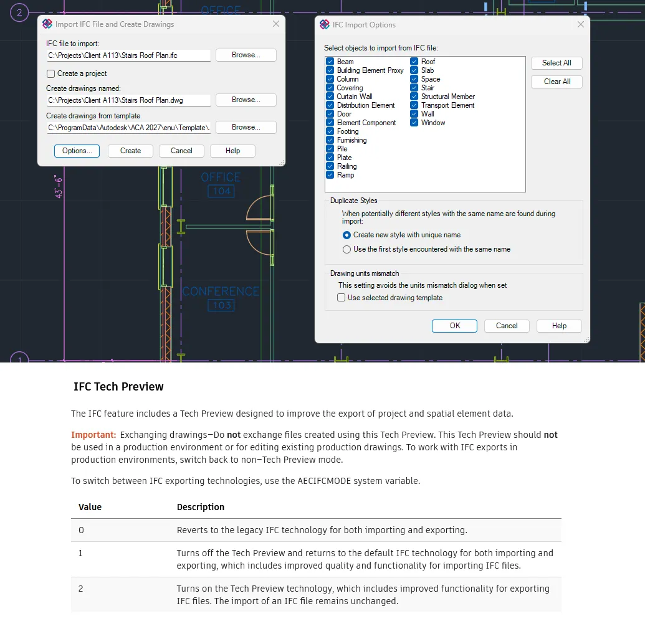Click the Import IFC File dialog icon
The image size is (645, 644).
coord(47,24)
